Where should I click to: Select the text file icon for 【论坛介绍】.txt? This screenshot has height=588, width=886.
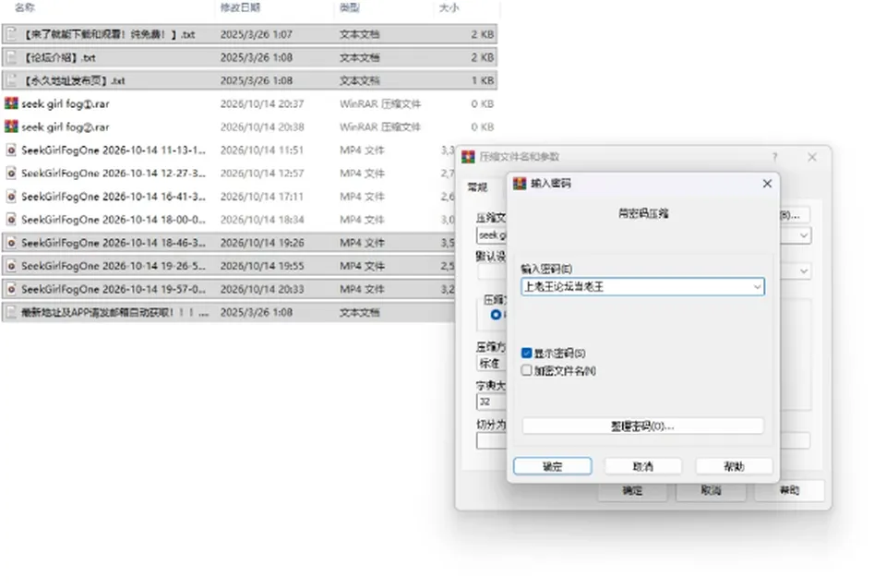click(11, 57)
